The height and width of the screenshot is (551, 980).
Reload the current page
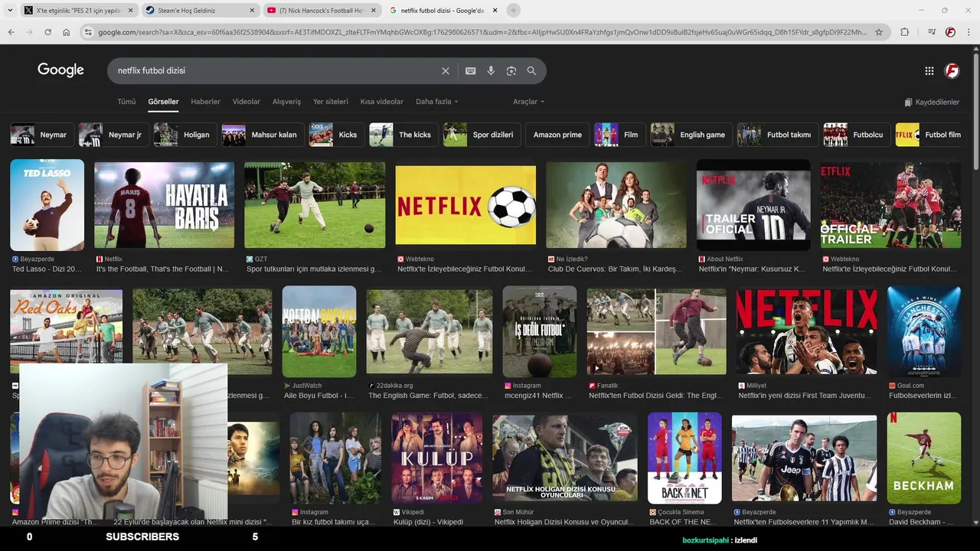(x=47, y=32)
